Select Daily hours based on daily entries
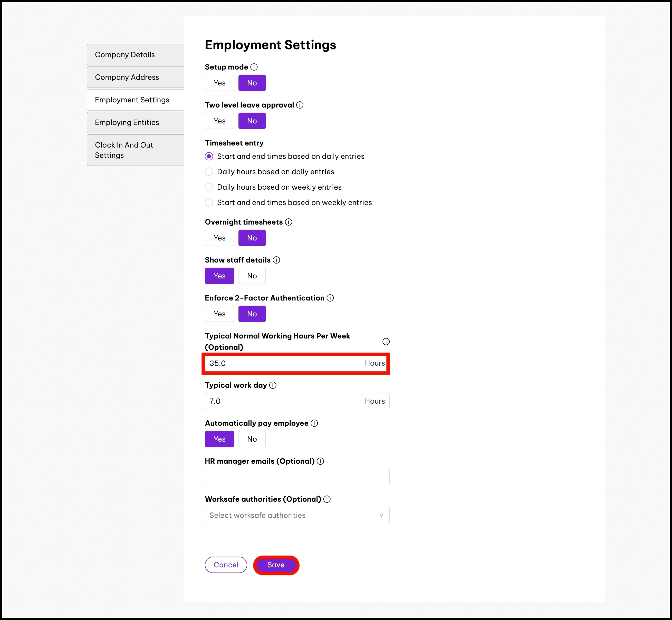This screenshot has width=672, height=620. (209, 172)
